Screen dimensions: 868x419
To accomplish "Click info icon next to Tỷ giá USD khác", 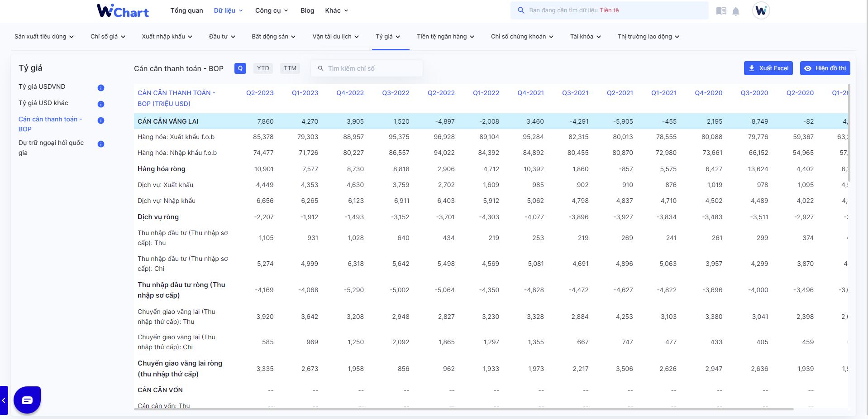I will [101, 104].
